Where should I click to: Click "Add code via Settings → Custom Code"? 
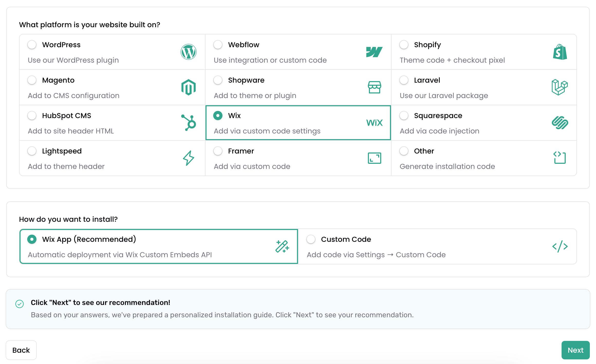tap(376, 255)
